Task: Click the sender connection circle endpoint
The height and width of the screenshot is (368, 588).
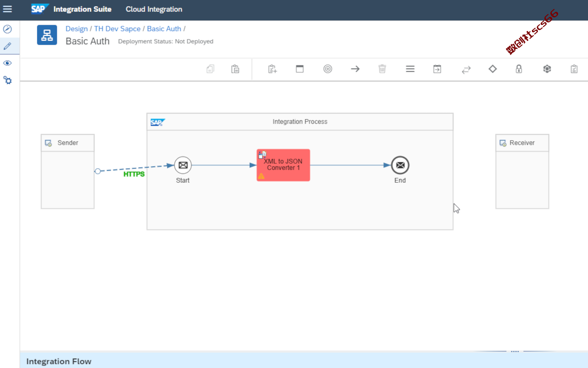Action: 97,171
